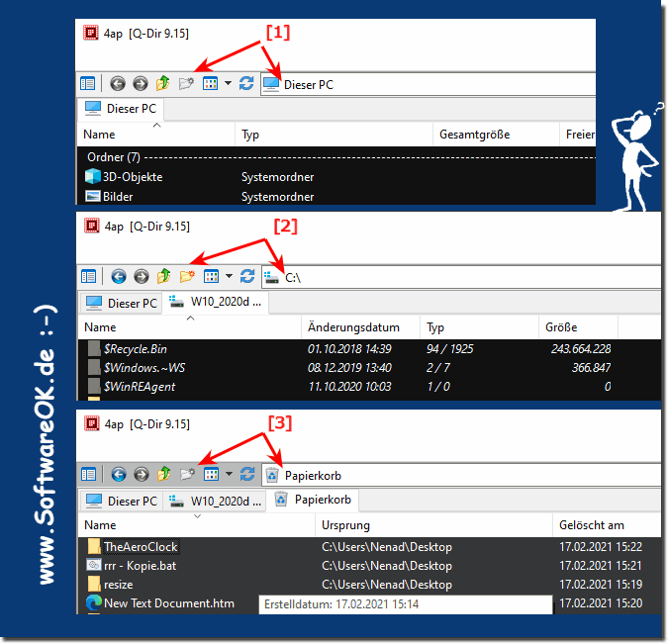Refresh the Papierkorb window
Image resolution: width=668 pixels, height=644 pixels.
[x=247, y=475]
